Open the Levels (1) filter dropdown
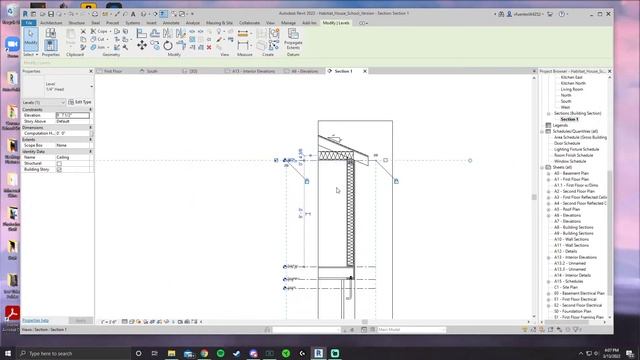Screen dimensions: 640x360 (x=44, y=102)
